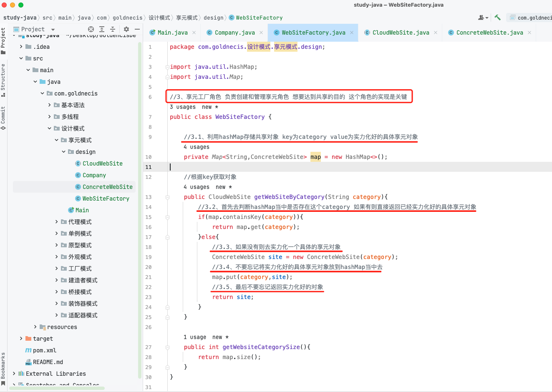Viewport: 552px width, 392px height.
Task: Click the Maven pom.xml file icon
Action: pos(28,350)
